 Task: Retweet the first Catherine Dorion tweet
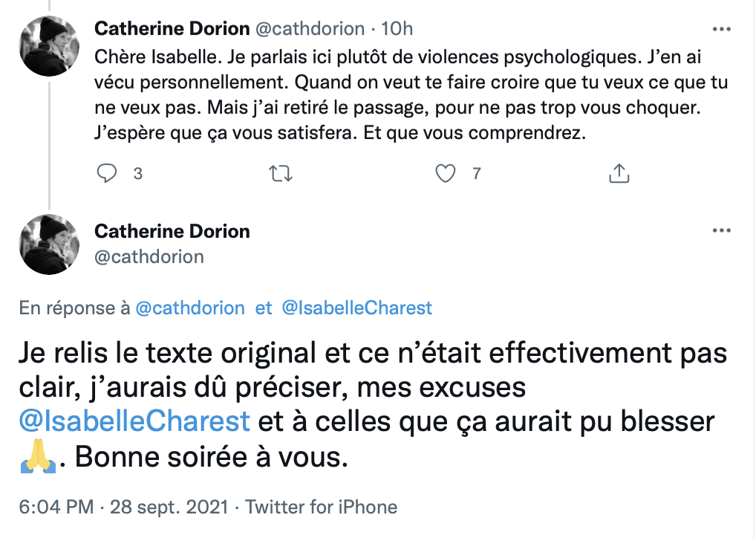click(x=281, y=173)
